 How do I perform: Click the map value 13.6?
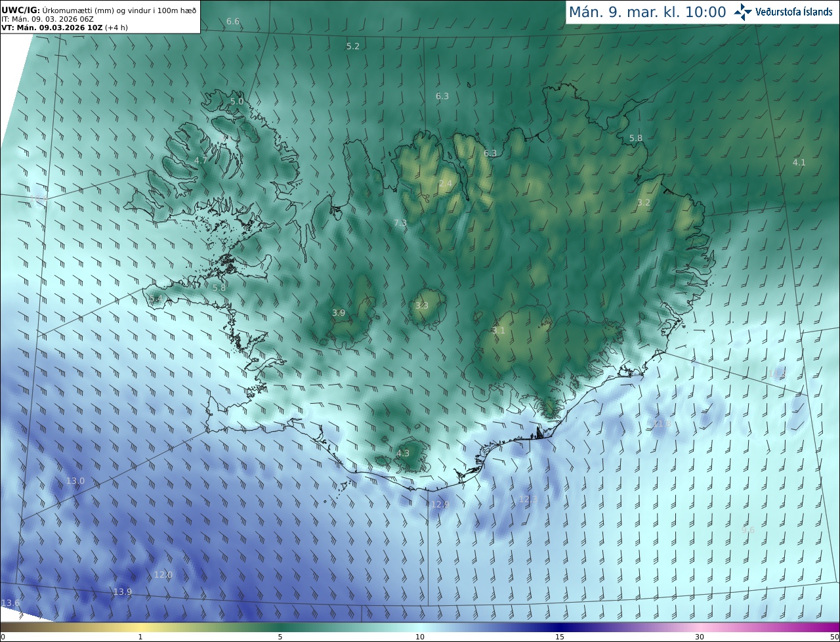[10, 603]
